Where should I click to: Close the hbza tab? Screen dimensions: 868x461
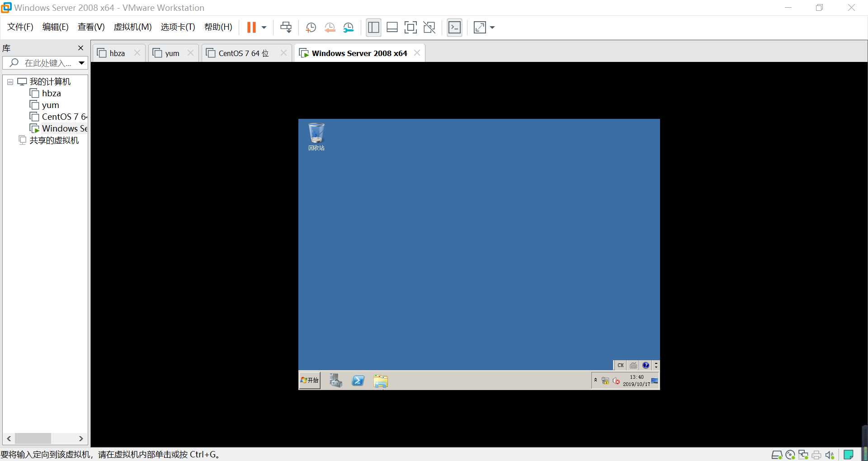[137, 53]
